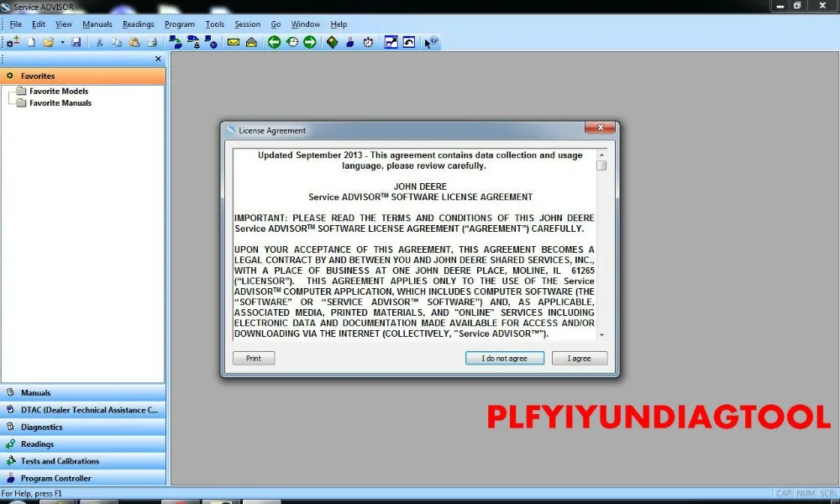
Task: Click the open envelope mail icon
Action: click(251, 42)
